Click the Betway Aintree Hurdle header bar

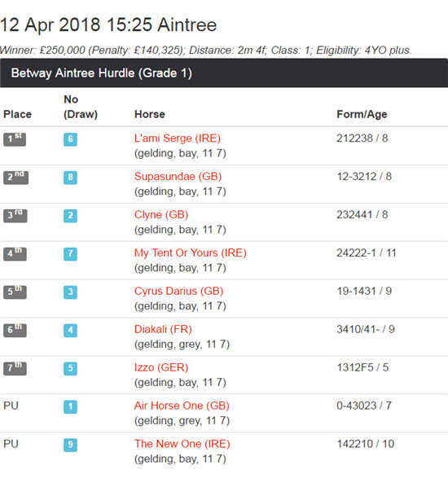tap(224, 73)
